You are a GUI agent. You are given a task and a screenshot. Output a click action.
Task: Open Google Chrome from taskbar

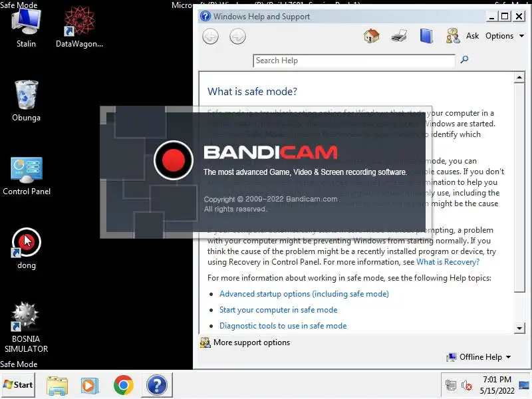123,385
